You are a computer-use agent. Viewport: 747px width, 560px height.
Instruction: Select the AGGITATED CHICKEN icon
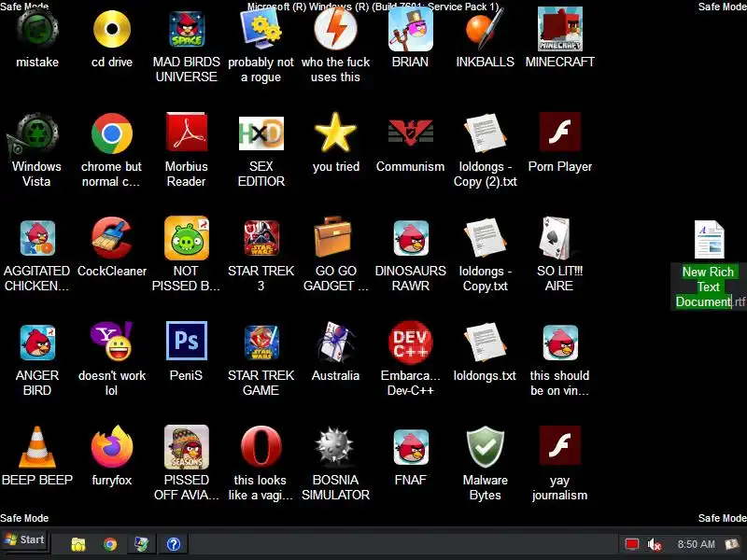[37, 239]
